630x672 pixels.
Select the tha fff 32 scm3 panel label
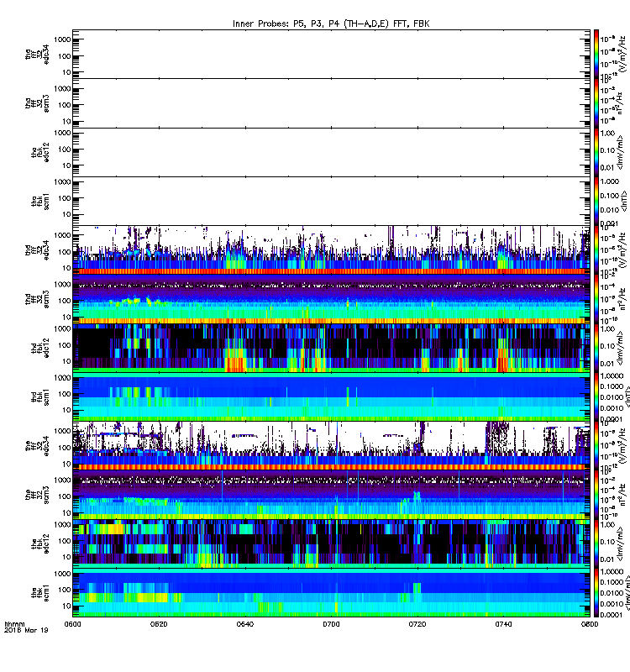pos(37,103)
